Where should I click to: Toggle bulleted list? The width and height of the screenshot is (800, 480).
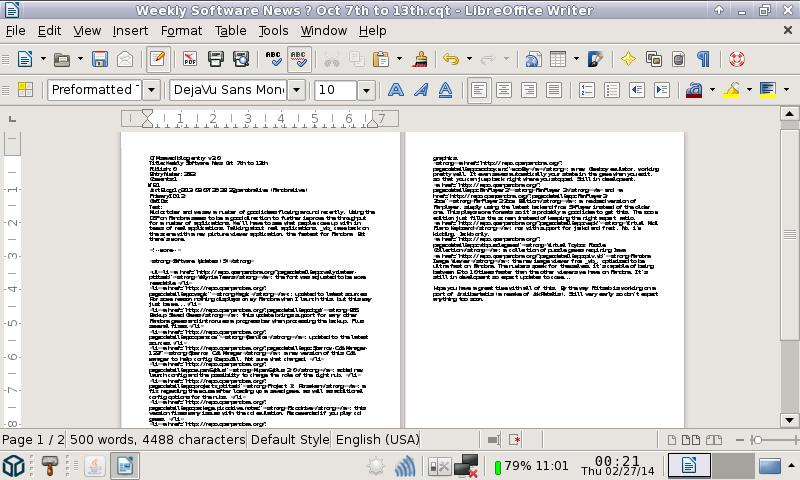[x=612, y=90]
